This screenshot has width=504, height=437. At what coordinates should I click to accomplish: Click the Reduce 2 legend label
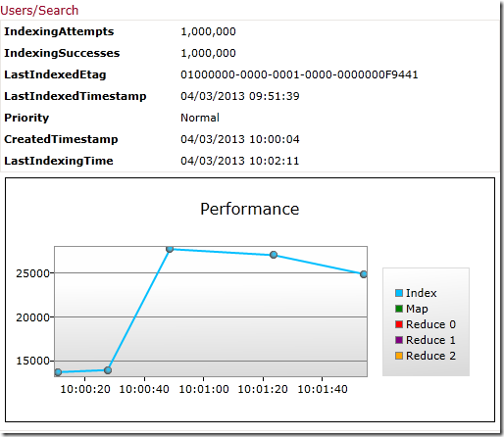pyautogui.click(x=430, y=356)
